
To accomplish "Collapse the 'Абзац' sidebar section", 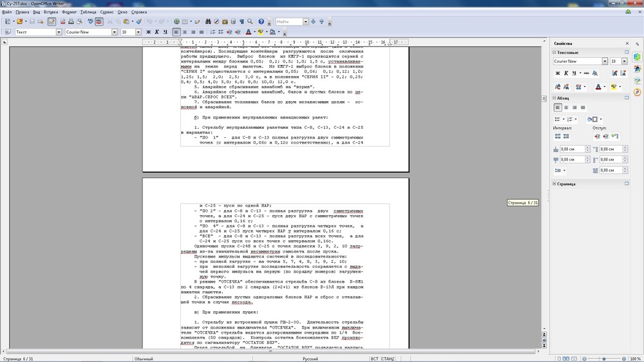I will [x=554, y=98].
